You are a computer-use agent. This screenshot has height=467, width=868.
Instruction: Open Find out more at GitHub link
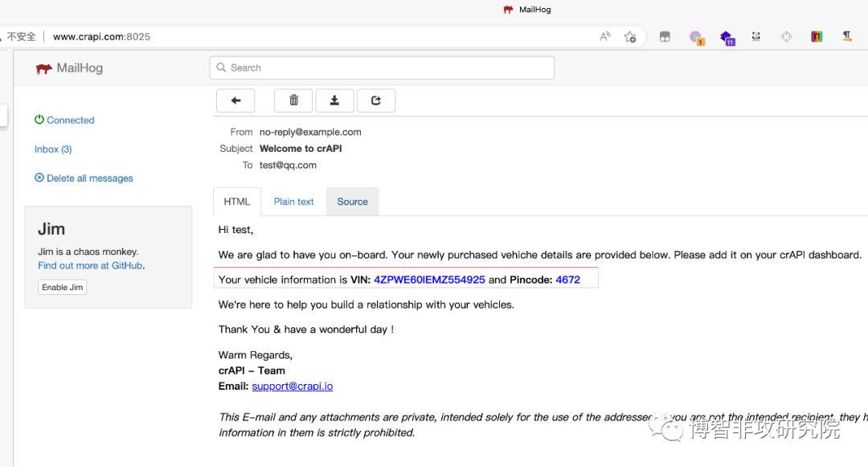point(90,265)
